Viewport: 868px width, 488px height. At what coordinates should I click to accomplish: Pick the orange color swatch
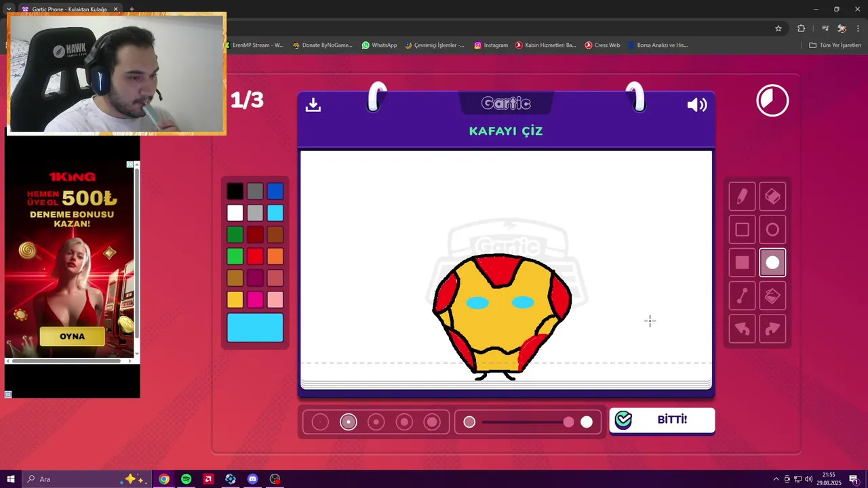pos(275,256)
